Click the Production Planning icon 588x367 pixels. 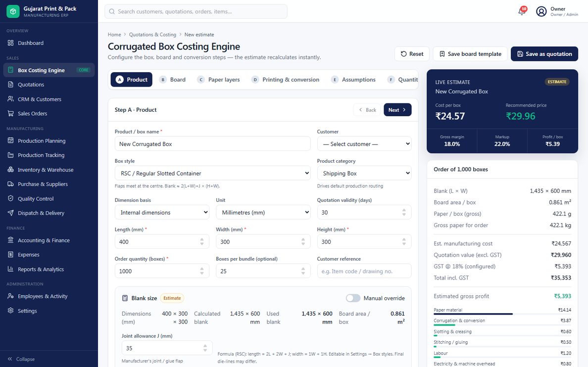(x=10, y=140)
